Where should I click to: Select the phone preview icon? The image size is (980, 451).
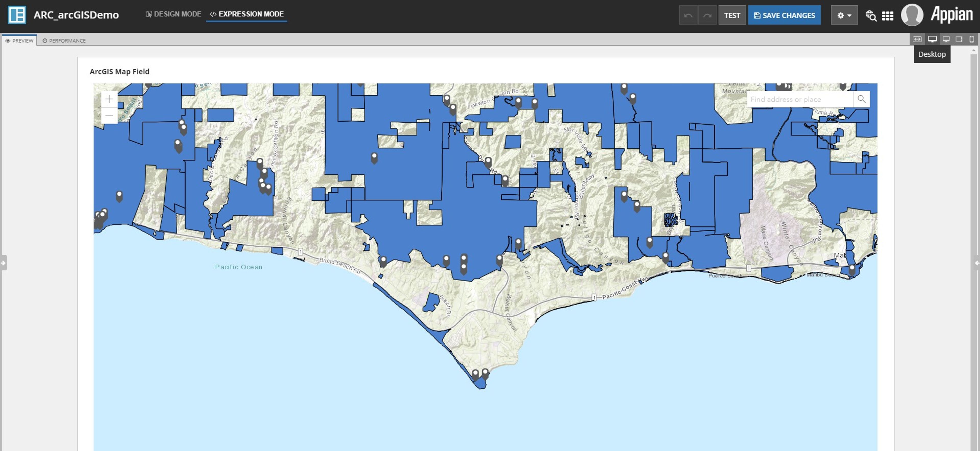coord(972,39)
